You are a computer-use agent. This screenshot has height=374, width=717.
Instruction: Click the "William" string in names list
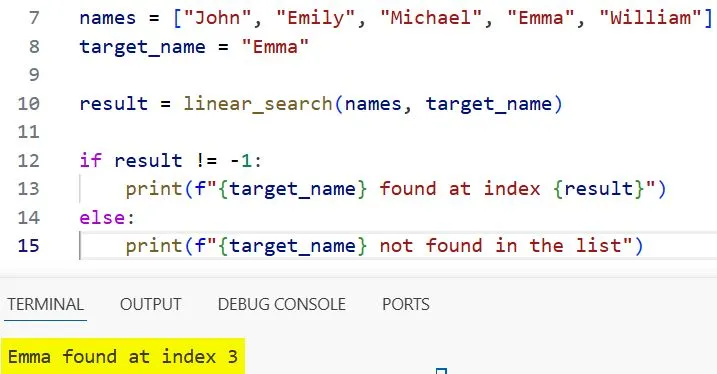[650, 18]
